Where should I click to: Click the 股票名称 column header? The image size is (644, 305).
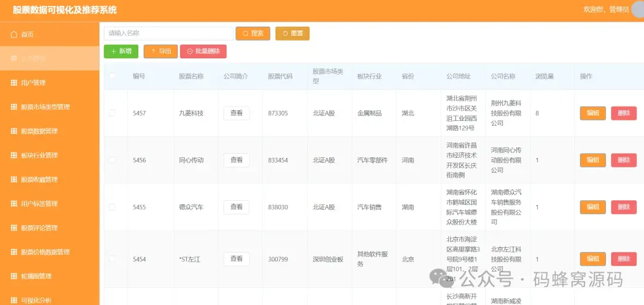pos(191,76)
